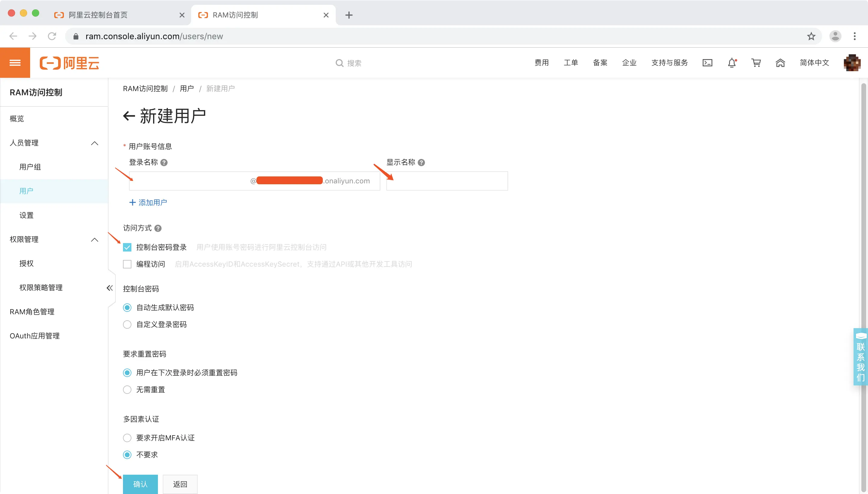This screenshot has width=868, height=494.
Task: Click the 添加用户 link
Action: pos(149,203)
